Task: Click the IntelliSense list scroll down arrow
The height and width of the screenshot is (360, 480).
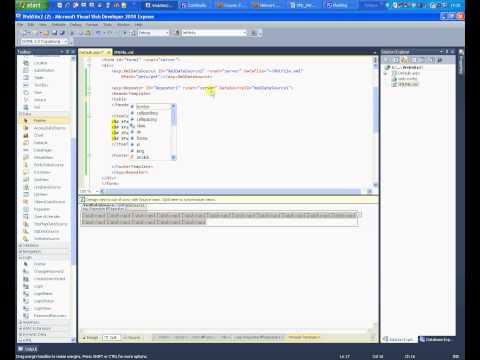Action: point(173,157)
